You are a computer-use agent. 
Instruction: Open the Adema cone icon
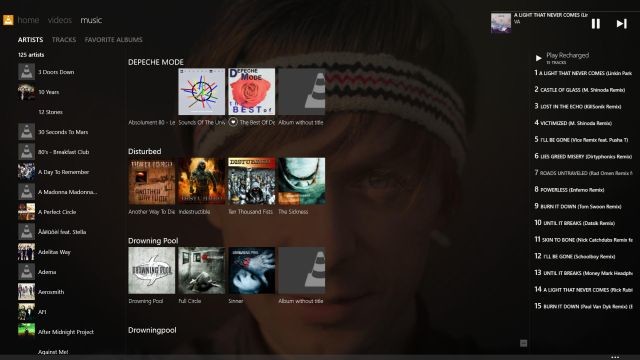coord(26,272)
